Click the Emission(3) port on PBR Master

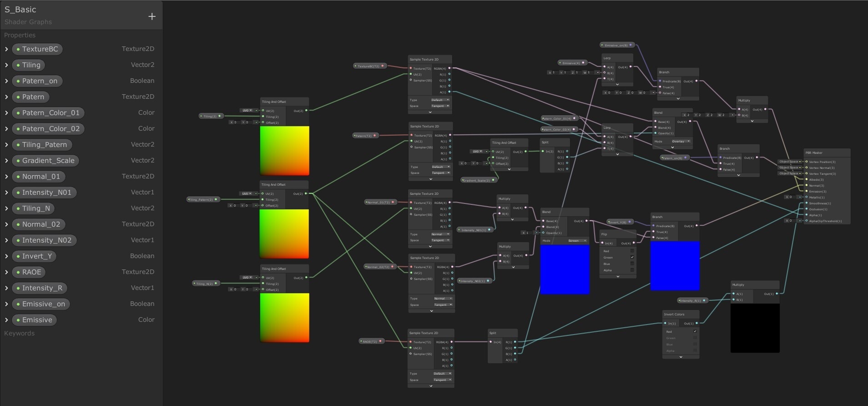tap(807, 191)
